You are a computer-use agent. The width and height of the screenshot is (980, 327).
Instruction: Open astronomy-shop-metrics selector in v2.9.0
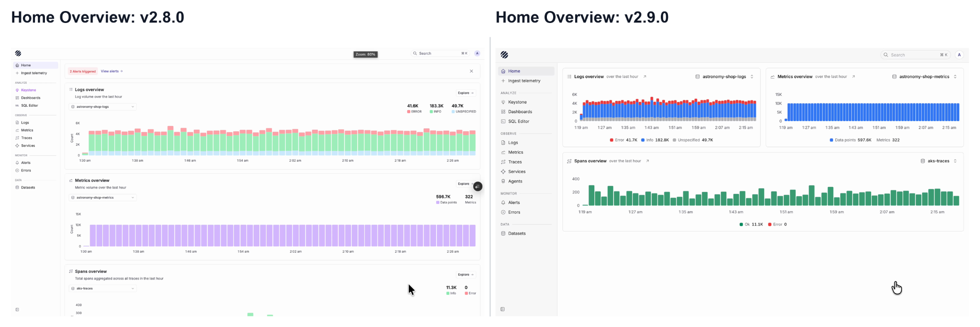tap(924, 77)
